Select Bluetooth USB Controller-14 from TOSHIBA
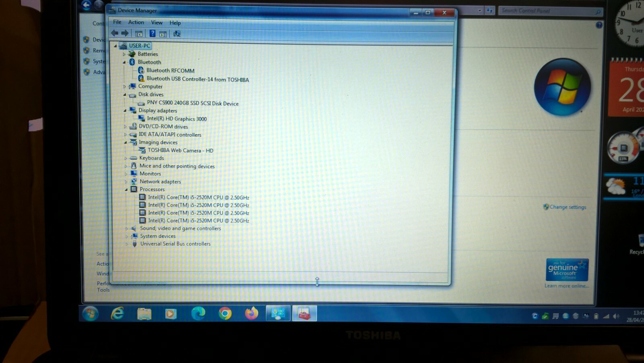Image resolution: width=644 pixels, height=363 pixels. [198, 79]
